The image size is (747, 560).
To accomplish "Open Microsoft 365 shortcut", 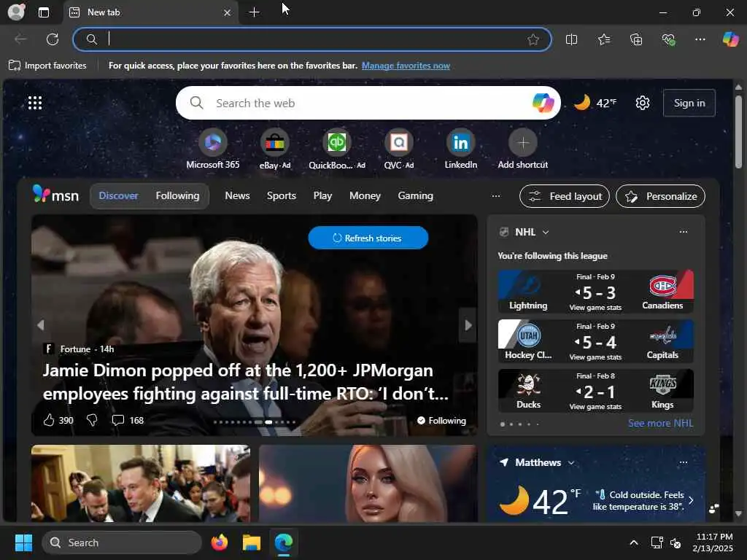I will [x=212, y=149].
